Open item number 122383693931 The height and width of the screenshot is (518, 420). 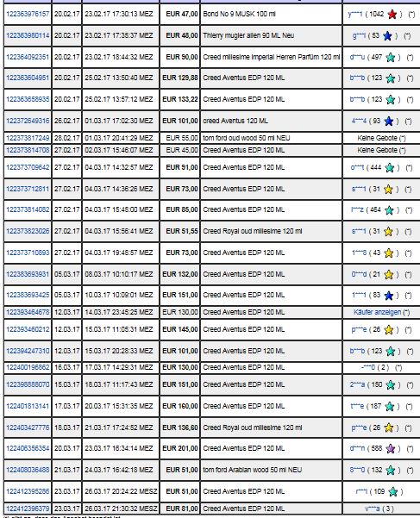28,274
